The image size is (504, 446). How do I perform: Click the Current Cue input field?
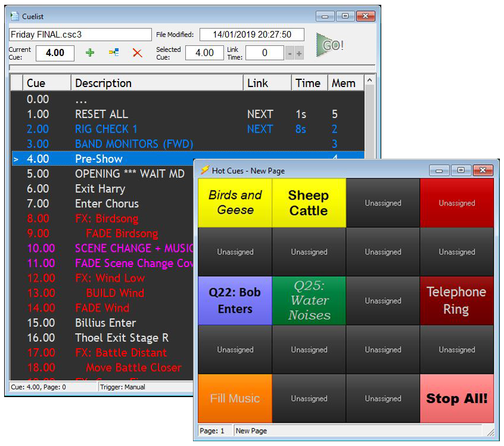55,53
